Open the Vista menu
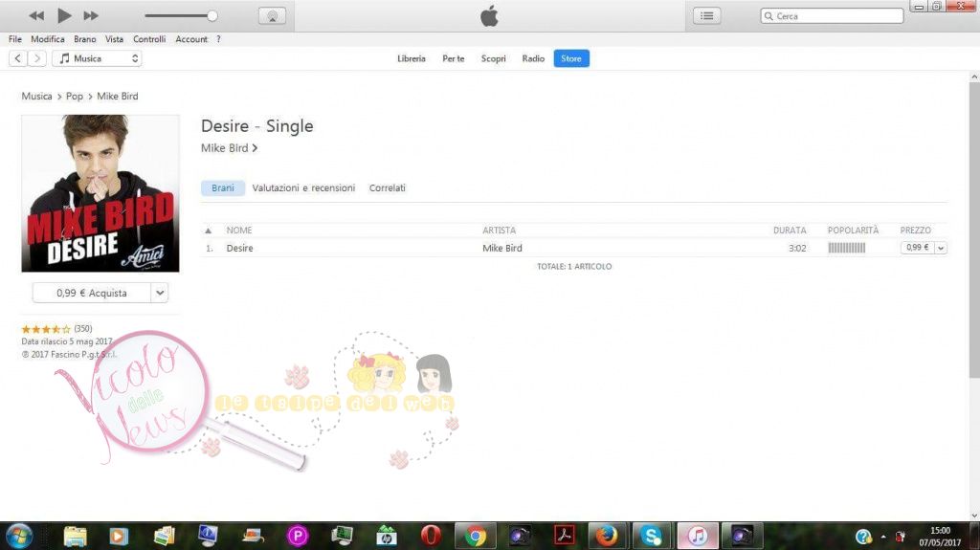 click(x=115, y=39)
